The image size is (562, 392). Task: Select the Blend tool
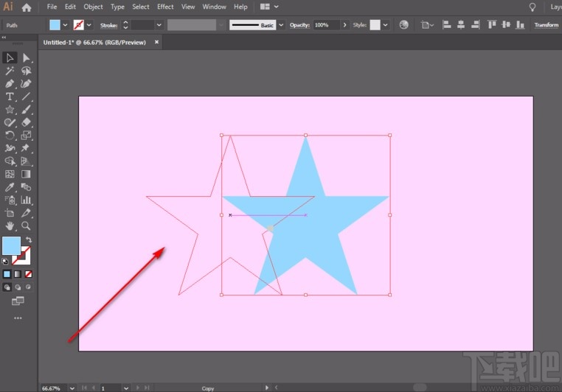26,187
